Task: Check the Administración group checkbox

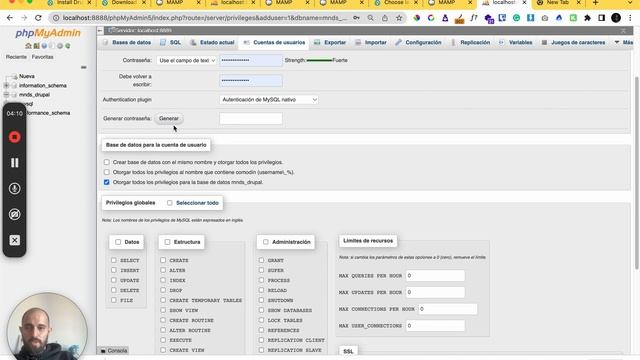Action: point(266,242)
